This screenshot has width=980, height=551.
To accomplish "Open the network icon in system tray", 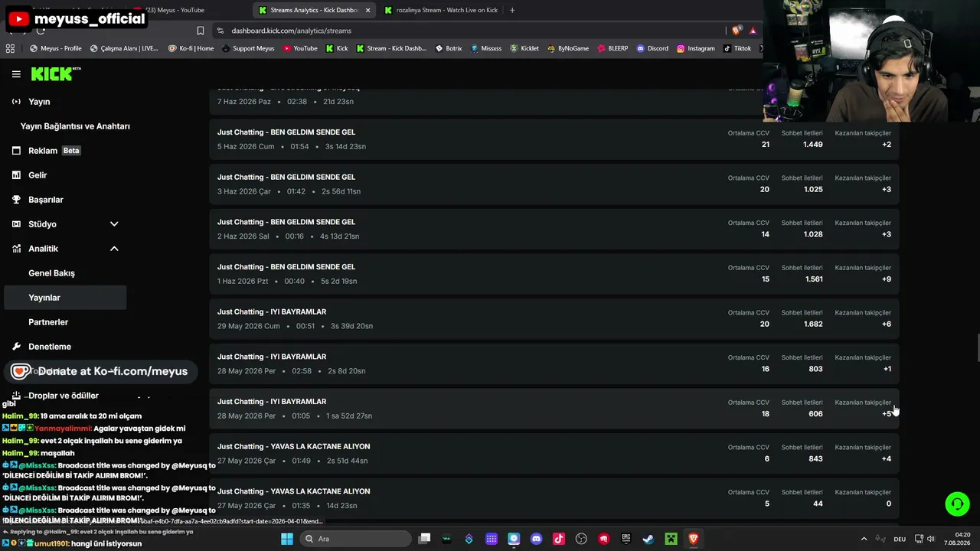I will click(x=919, y=539).
